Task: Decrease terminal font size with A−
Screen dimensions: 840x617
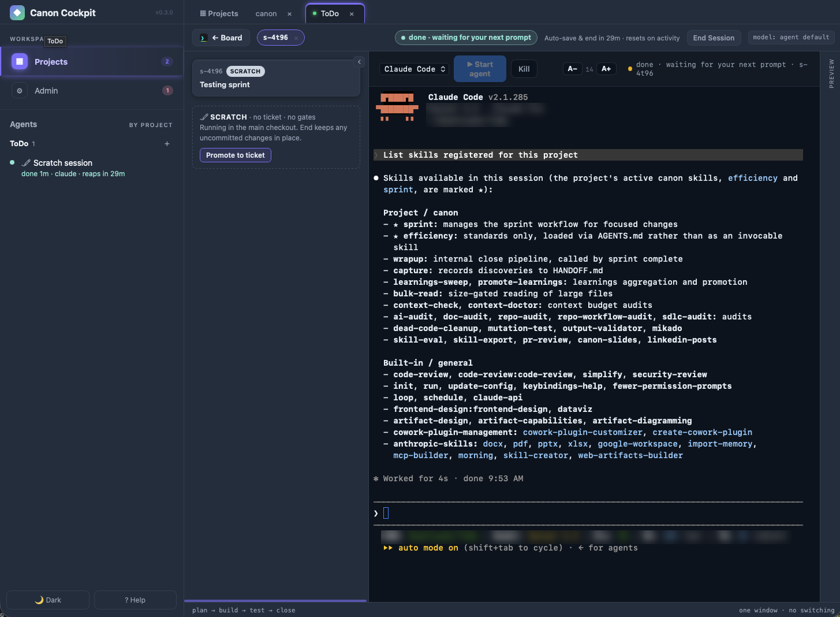Action: coord(572,69)
